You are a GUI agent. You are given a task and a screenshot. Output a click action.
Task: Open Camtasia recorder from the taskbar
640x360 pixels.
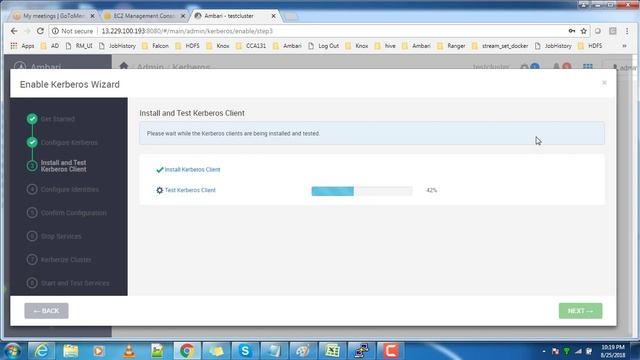[x=390, y=351]
